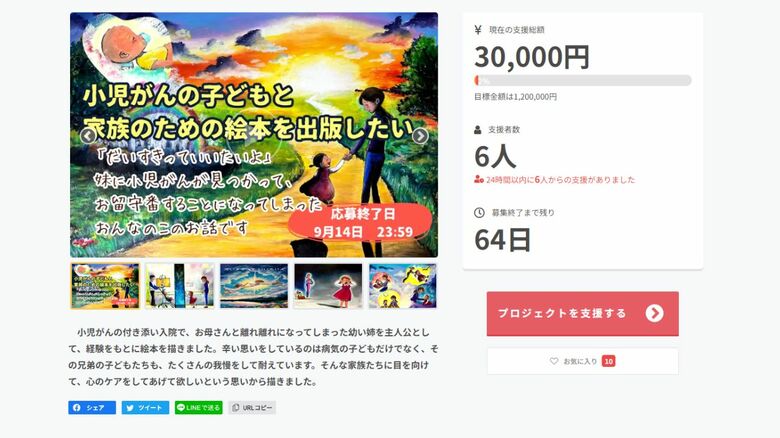Select fifth thumbnail with bubble scenes

402,286
